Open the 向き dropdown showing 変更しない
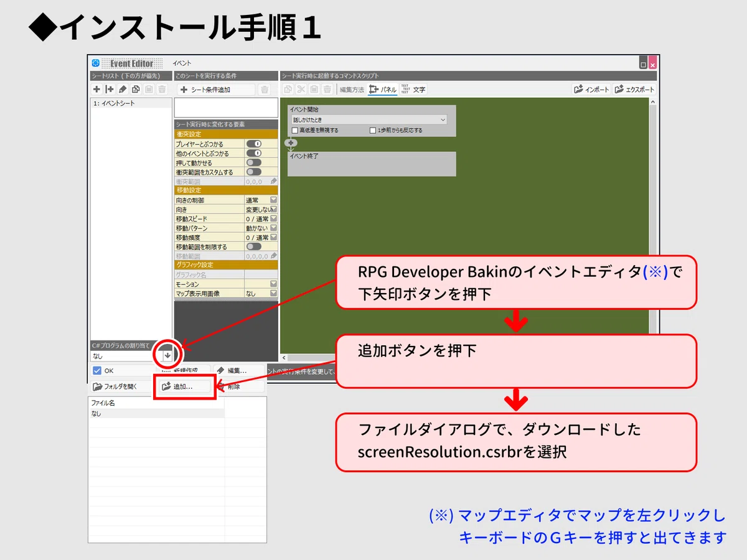The image size is (747, 560). tap(273, 209)
